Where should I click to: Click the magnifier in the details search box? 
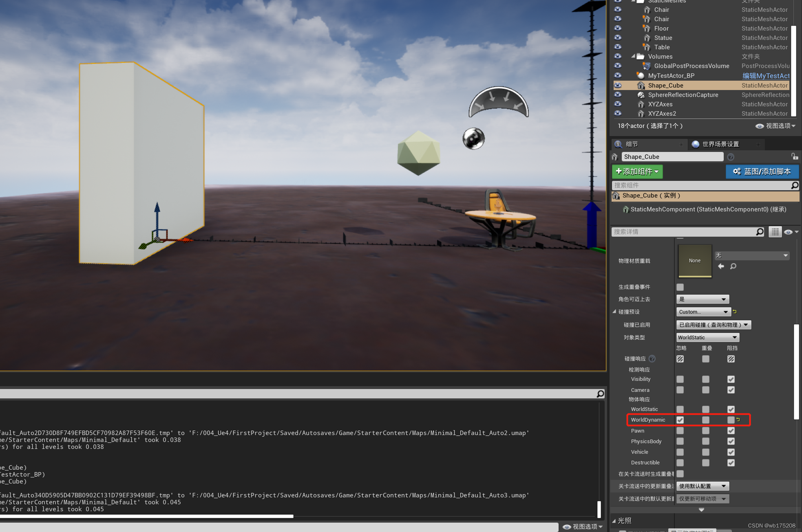760,232
